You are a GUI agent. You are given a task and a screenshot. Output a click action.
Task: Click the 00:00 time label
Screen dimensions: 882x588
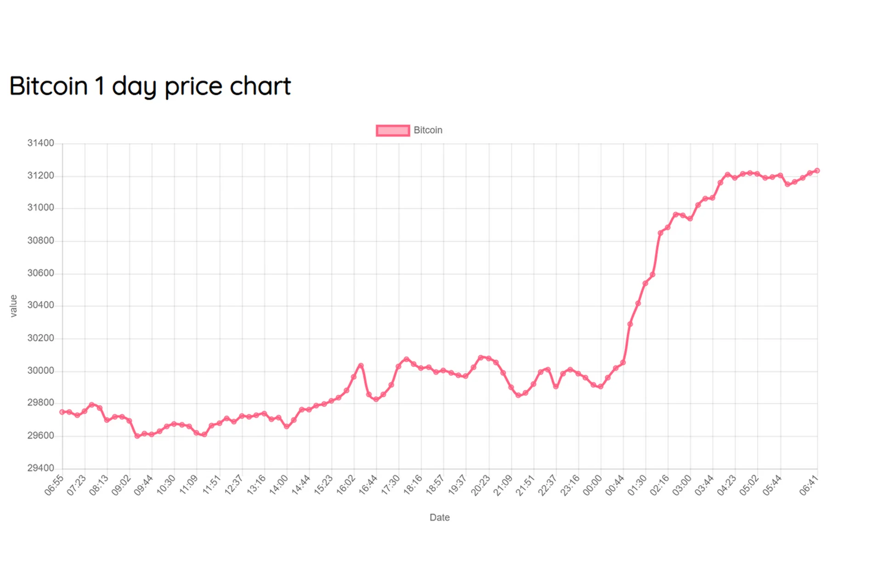[x=593, y=486]
